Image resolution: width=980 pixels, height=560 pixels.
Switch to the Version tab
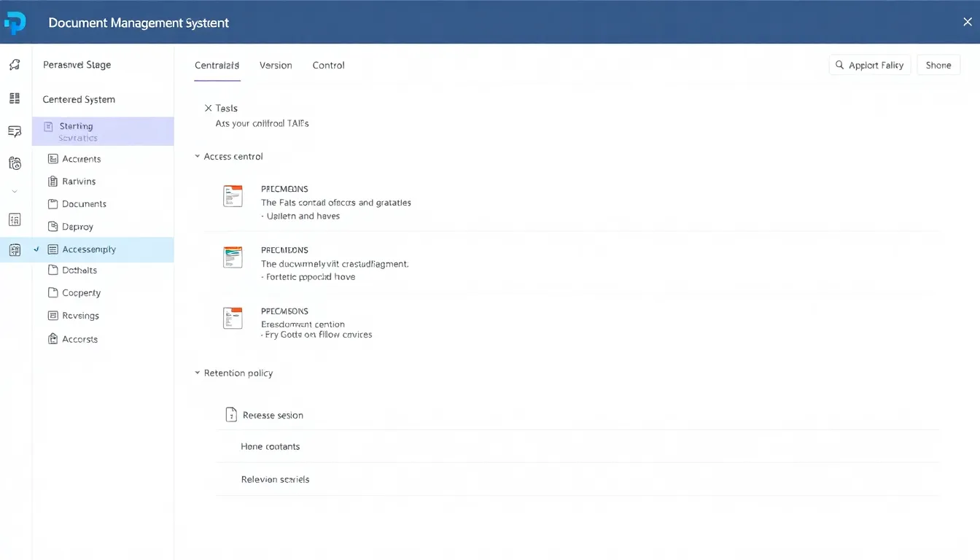point(275,65)
